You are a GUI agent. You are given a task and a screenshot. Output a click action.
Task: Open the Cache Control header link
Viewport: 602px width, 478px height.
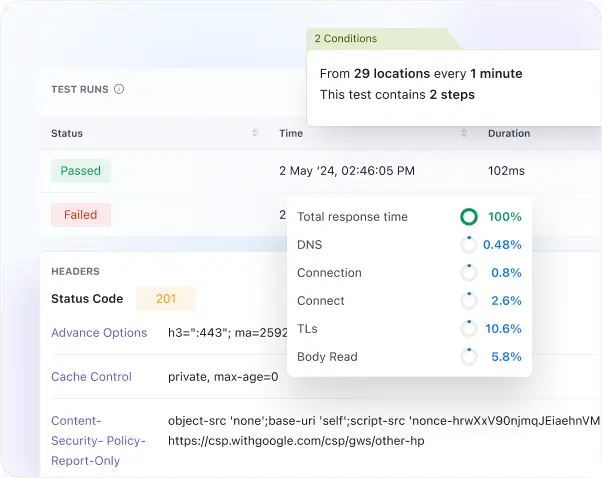91,377
